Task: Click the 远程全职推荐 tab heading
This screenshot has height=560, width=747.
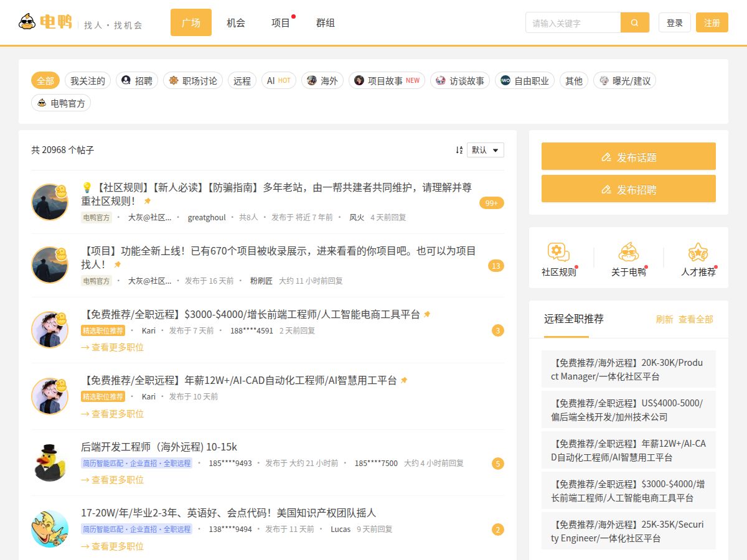Action: (574, 319)
